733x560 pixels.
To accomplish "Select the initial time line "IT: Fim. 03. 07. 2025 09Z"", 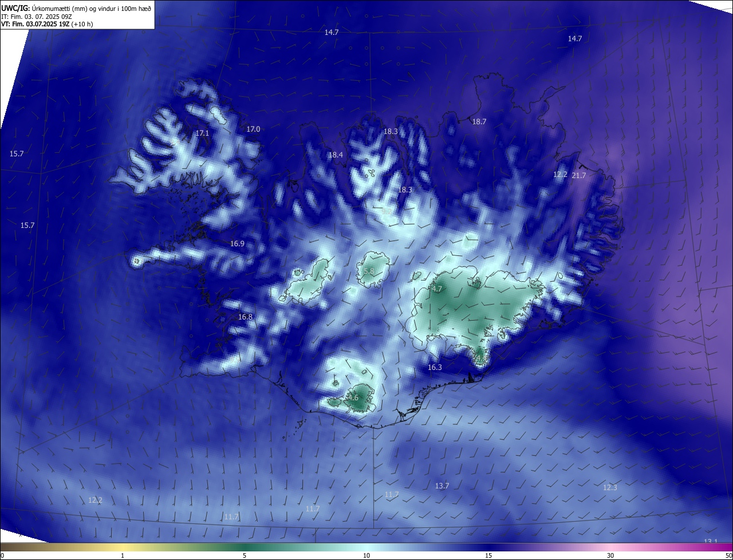I will click(36, 16).
